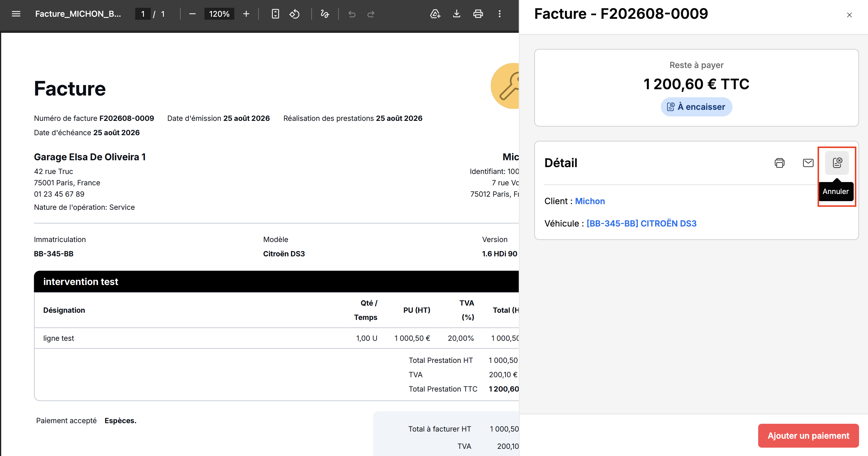Print the invoice from Détail section
Image resolution: width=868 pixels, height=456 pixels.
[780, 163]
